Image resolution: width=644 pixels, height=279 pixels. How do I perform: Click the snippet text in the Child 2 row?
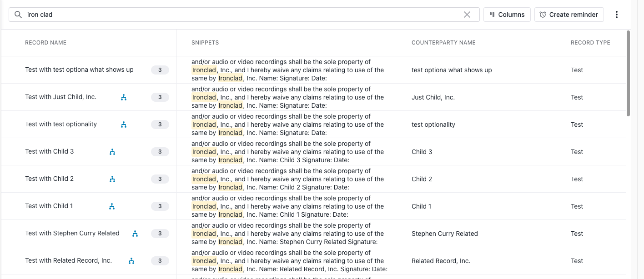pos(288,179)
